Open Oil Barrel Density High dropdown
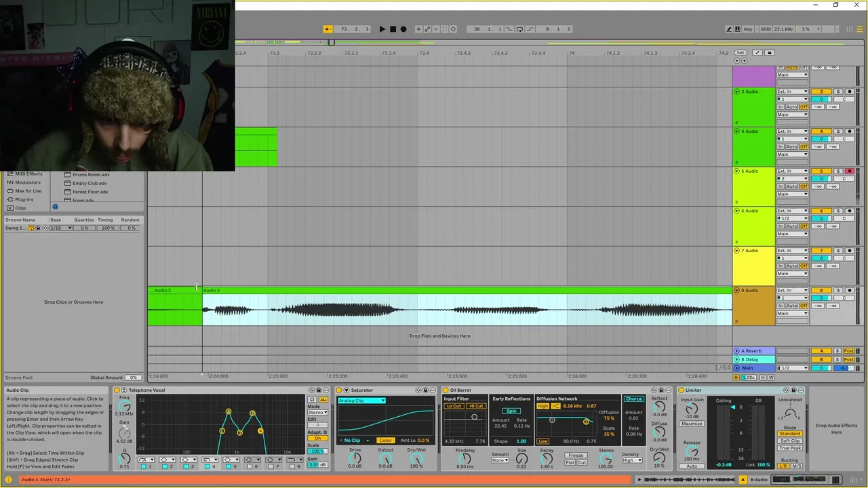This screenshot has height=488, width=868. click(x=631, y=461)
